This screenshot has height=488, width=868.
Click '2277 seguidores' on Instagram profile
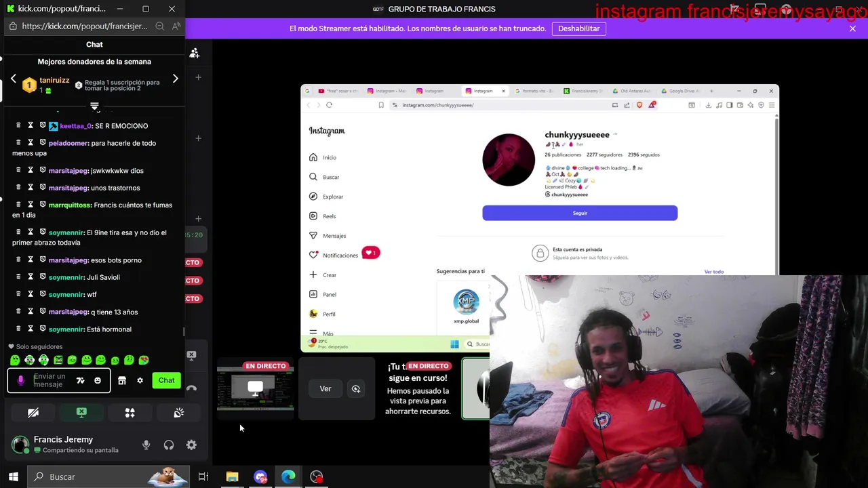604,155
